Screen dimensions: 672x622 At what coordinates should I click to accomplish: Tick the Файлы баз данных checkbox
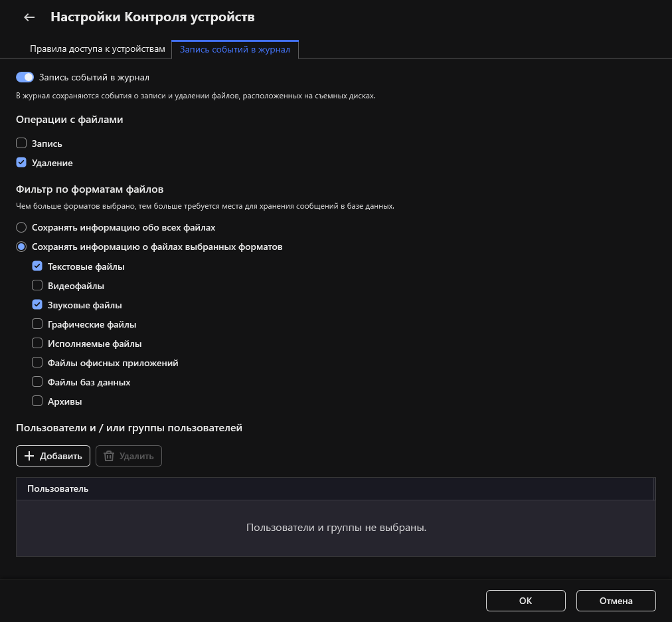click(37, 382)
